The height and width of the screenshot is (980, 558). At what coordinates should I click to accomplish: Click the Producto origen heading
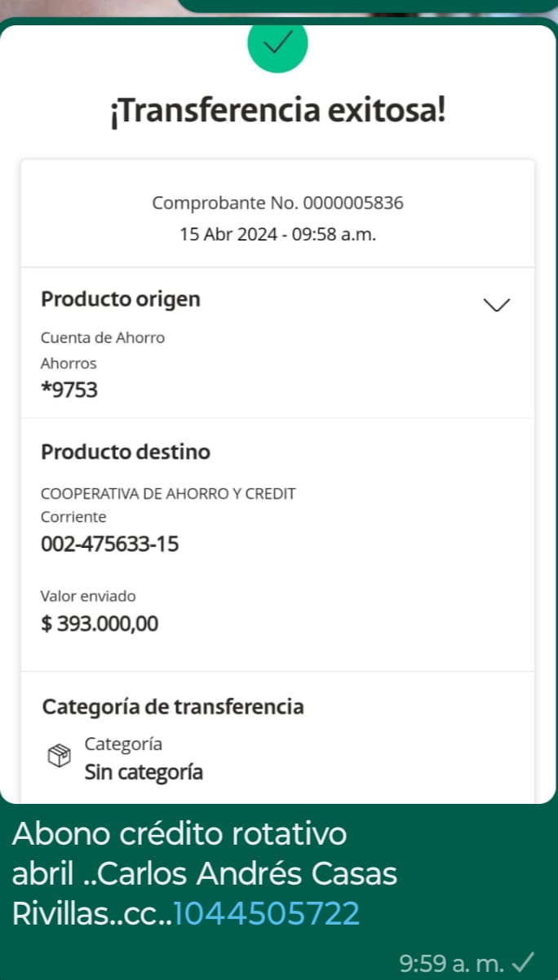[121, 299]
